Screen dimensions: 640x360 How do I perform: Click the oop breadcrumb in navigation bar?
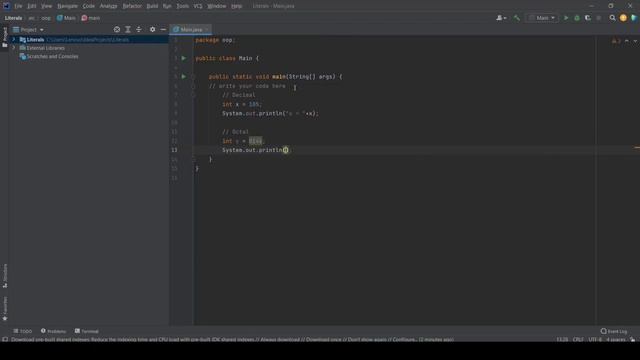(x=46, y=18)
